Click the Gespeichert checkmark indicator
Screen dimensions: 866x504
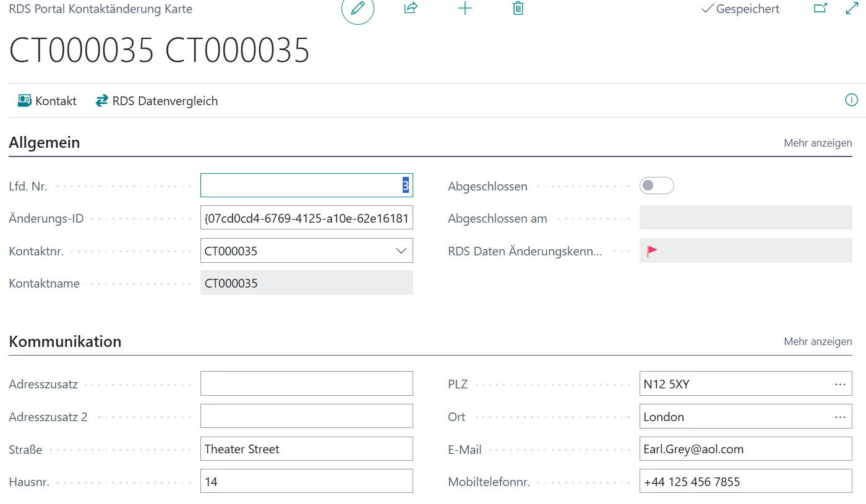(740, 9)
